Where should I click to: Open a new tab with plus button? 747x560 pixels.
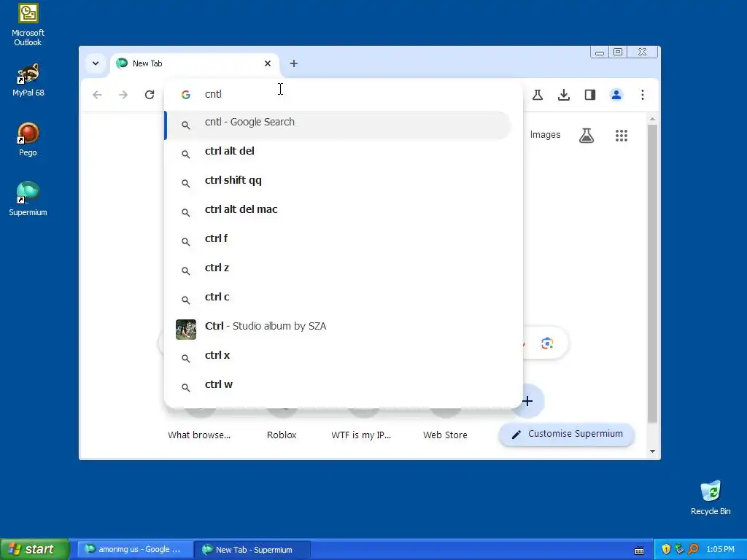[x=293, y=63]
